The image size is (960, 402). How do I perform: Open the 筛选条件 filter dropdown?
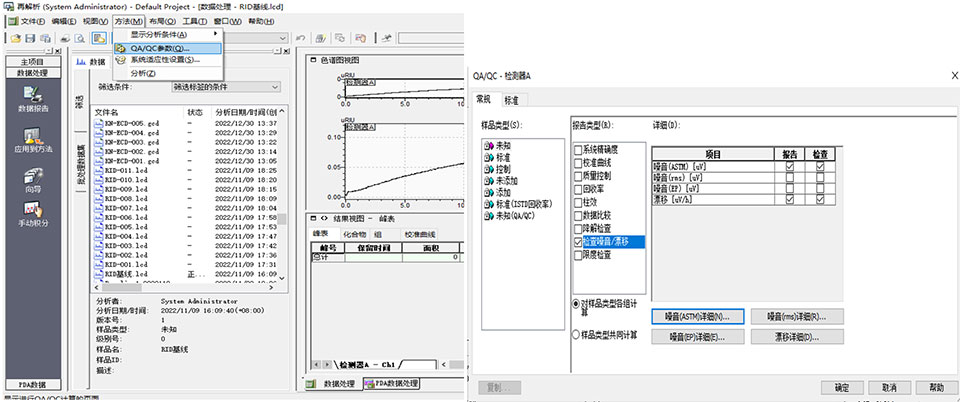(274, 88)
